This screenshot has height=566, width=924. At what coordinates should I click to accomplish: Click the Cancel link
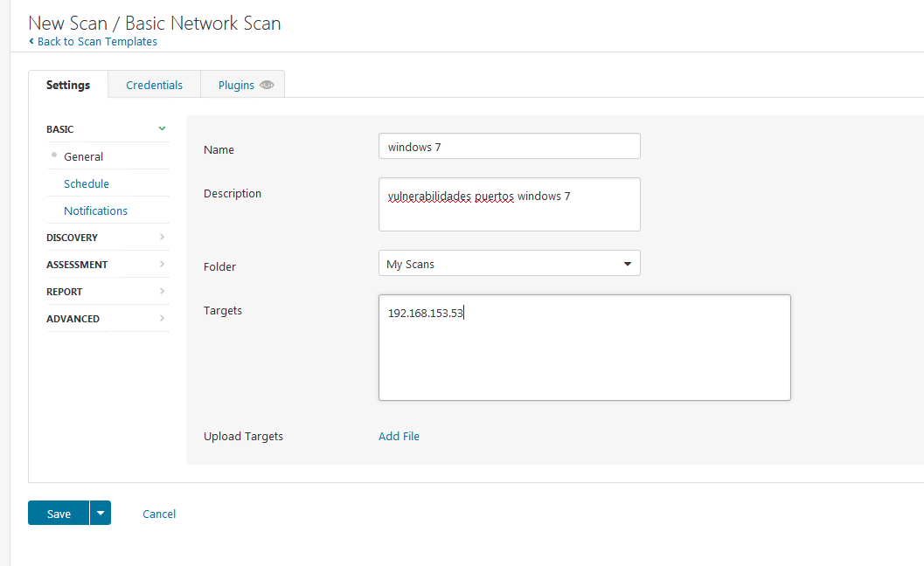pos(159,514)
